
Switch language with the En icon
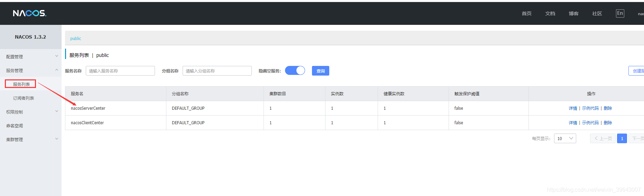click(620, 13)
